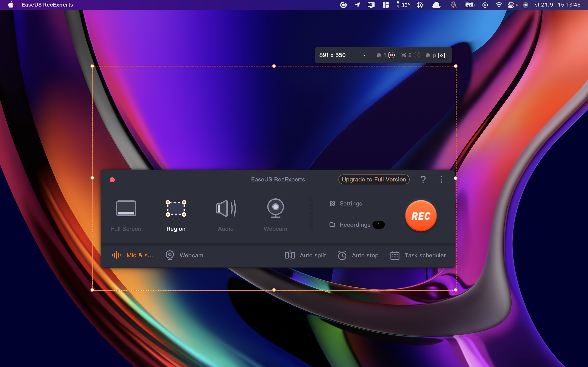Pick the large Webcam recording mode
The width and height of the screenshot is (588, 367).
pyautogui.click(x=275, y=214)
